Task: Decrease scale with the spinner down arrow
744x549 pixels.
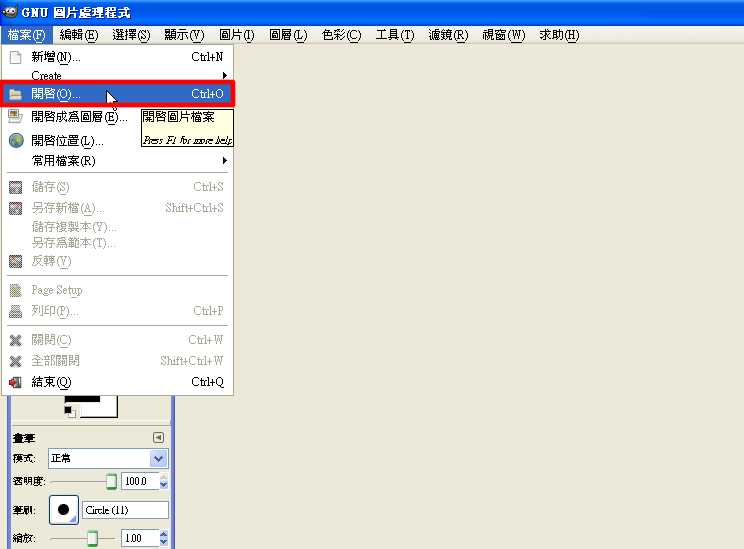Action: pyautogui.click(x=164, y=542)
